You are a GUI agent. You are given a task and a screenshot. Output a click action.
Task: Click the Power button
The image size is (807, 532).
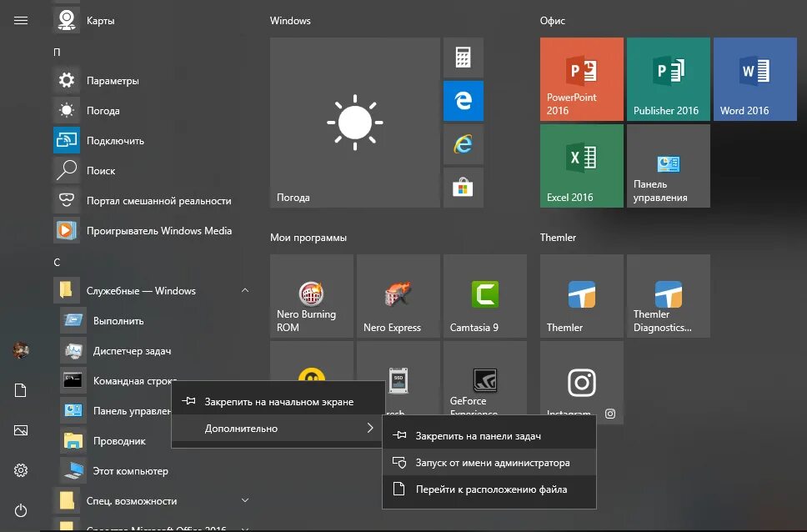(x=21, y=510)
